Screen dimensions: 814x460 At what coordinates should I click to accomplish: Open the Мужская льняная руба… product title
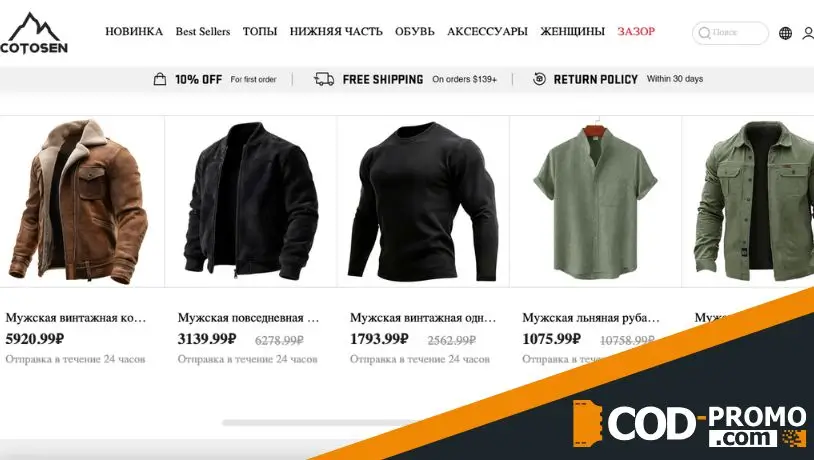click(x=591, y=317)
